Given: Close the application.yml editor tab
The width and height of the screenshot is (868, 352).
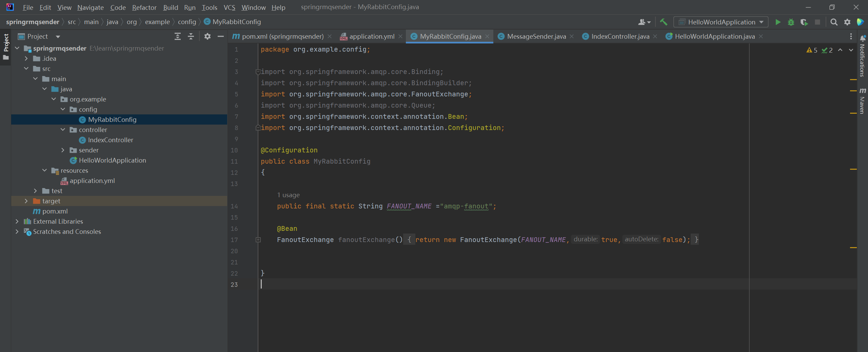Looking at the screenshot, I should 400,36.
